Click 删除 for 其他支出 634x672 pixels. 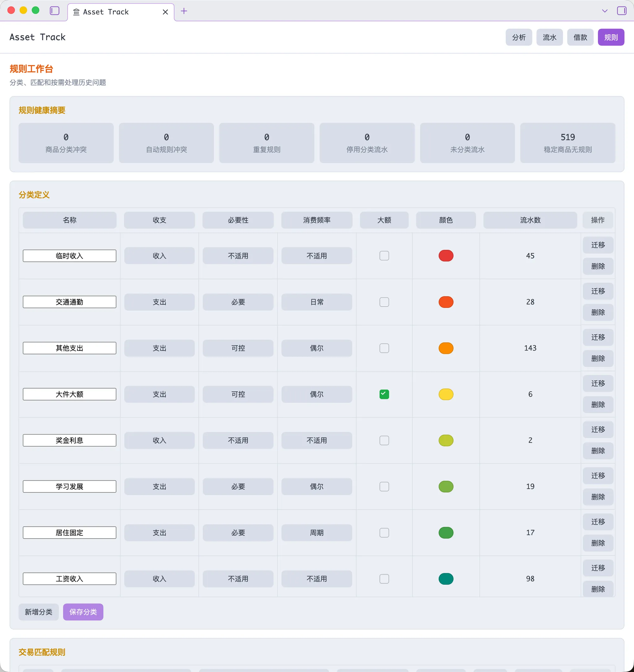[598, 358]
